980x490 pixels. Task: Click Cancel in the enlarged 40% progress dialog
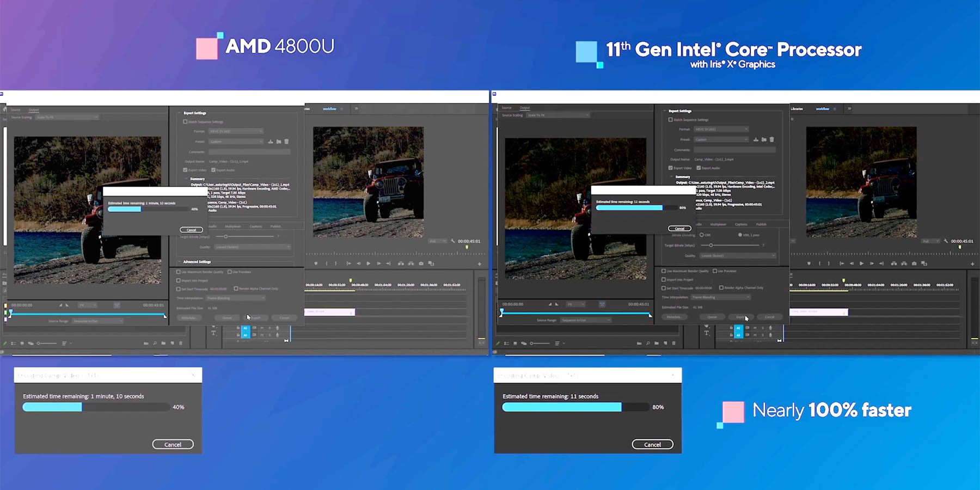[x=173, y=444]
